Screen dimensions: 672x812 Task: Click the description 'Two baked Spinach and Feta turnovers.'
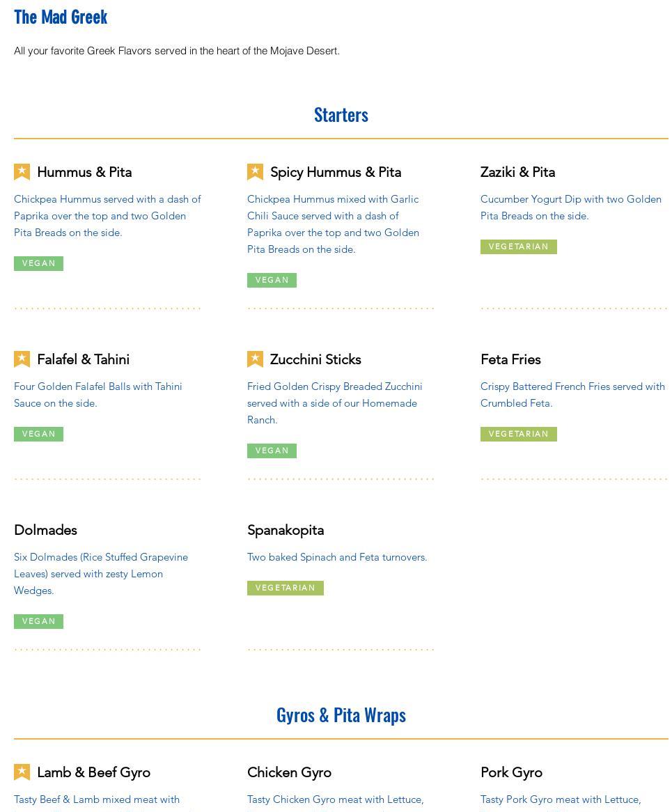point(337,557)
